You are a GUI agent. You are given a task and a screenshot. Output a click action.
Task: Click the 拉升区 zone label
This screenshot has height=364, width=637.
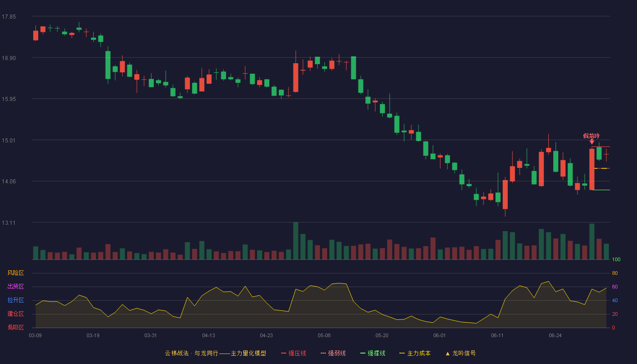click(15, 300)
